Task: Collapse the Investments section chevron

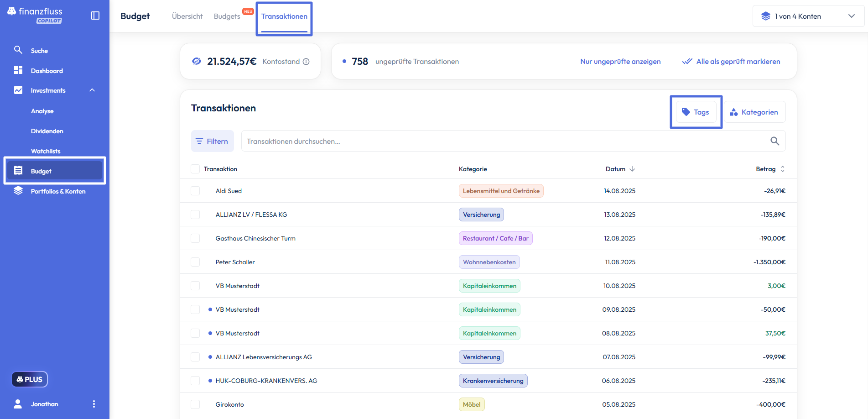Action: pos(92,90)
